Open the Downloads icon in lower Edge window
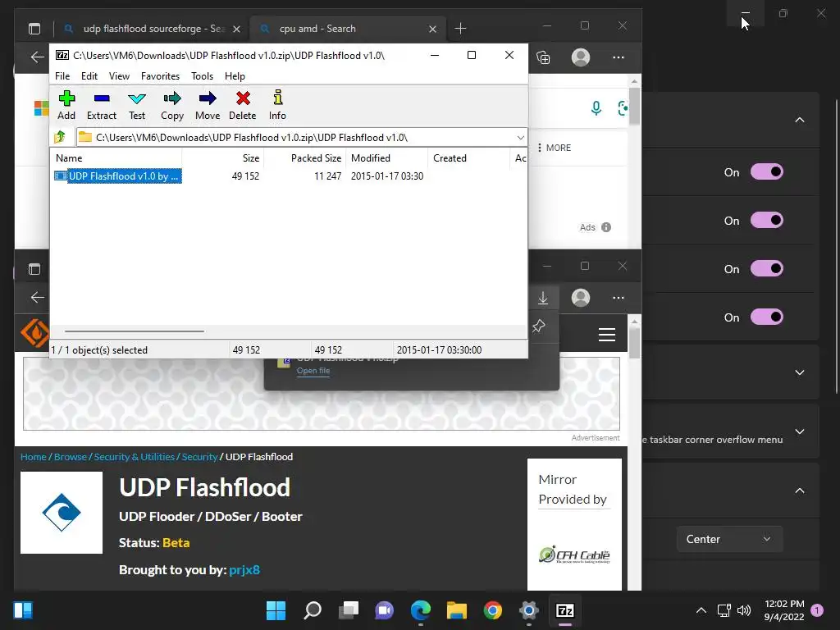This screenshot has height=630, width=840. 543,297
